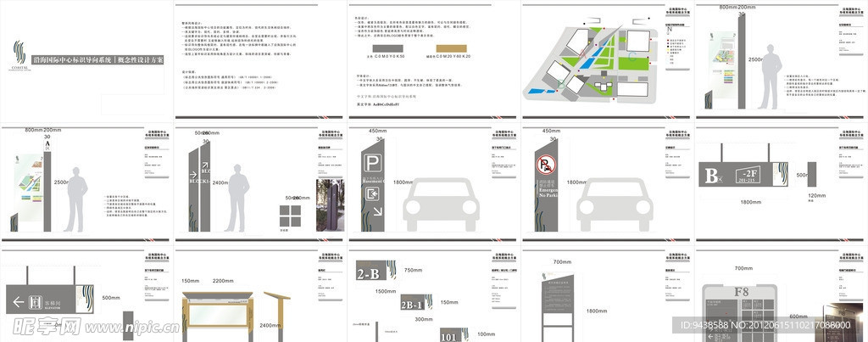Click the four-square grid icon

click(x=291, y=216)
